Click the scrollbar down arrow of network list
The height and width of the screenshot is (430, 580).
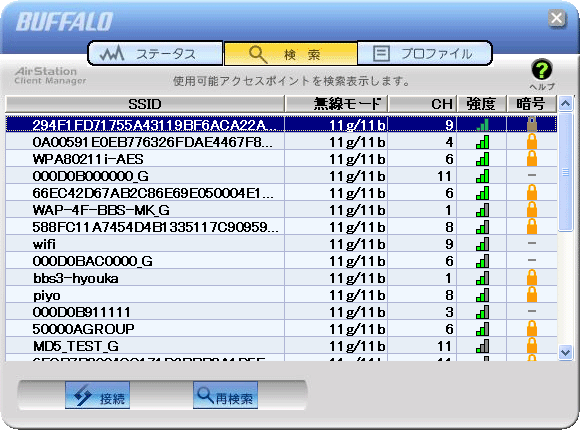point(566,352)
